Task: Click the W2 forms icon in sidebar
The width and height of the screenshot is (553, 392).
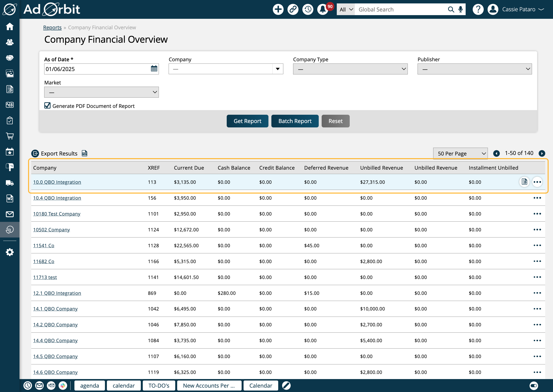Action: point(10,198)
